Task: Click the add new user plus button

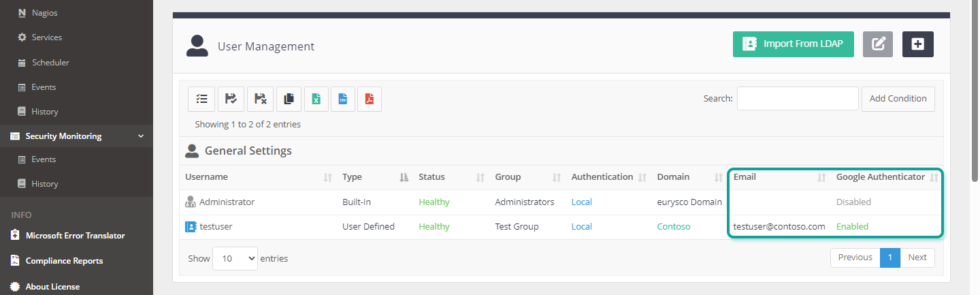Action: tap(918, 44)
